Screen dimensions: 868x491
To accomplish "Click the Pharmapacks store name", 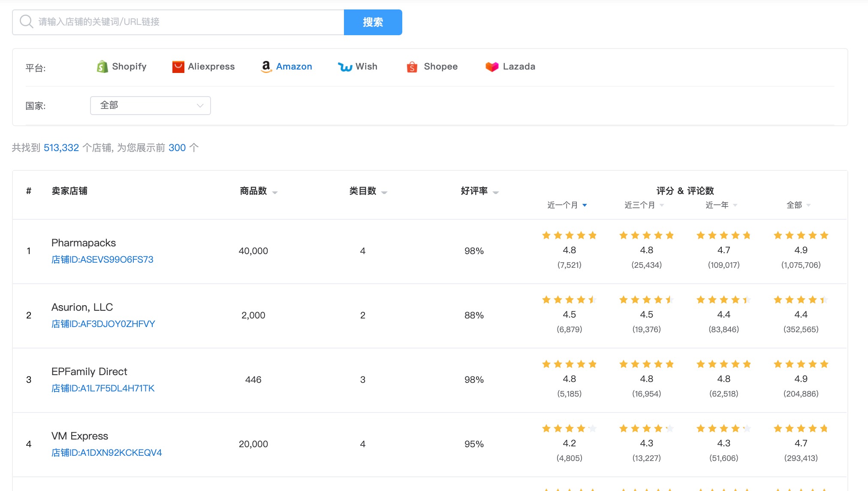I will [84, 243].
